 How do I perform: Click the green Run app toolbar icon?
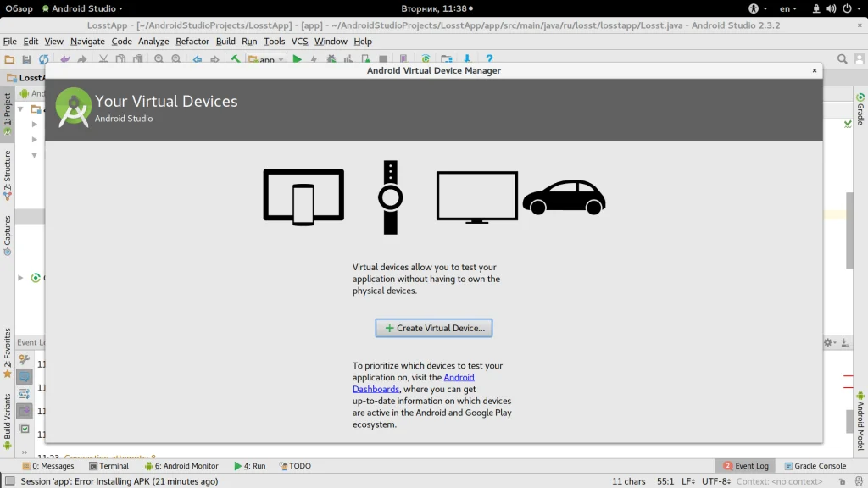pos(297,59)
